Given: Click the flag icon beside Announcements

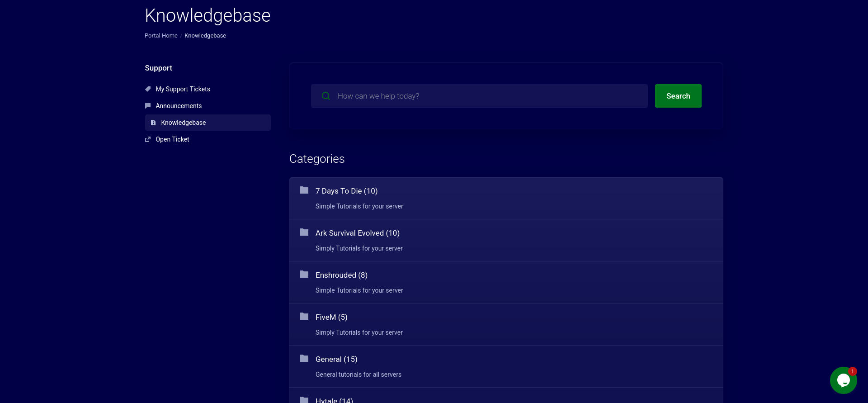Looking at the screenshot, I should click(148, 106).
